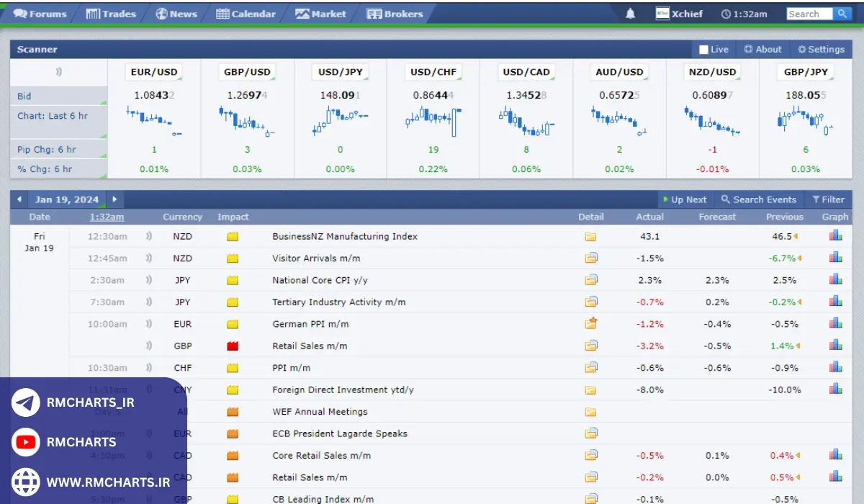Toggle the scanner sound icon above Bid
Image resolution: width=864 pixels, height=504 pixels.
pos(58,71)
